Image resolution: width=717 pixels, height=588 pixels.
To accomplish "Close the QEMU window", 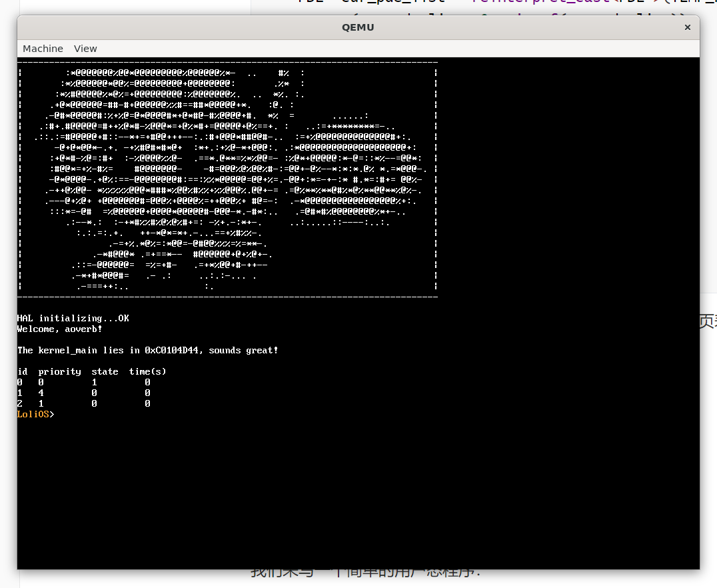I will (x=687, y=27).
